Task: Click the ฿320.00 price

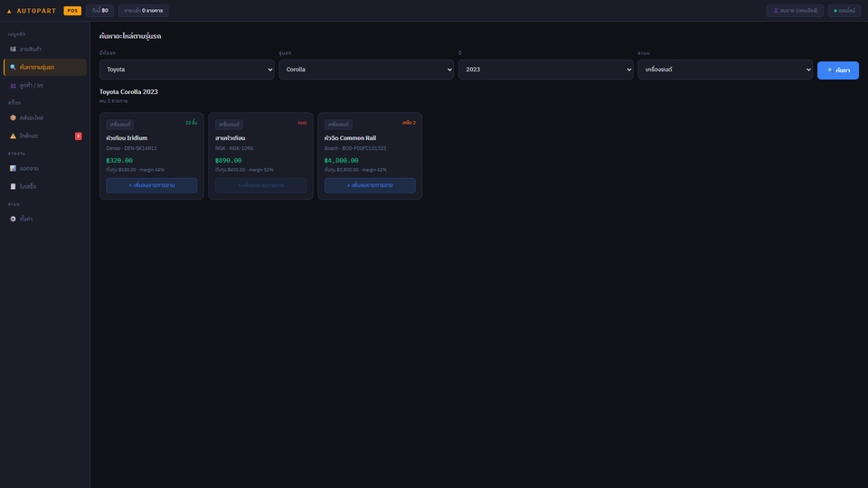Action: (x=119, y=161)
